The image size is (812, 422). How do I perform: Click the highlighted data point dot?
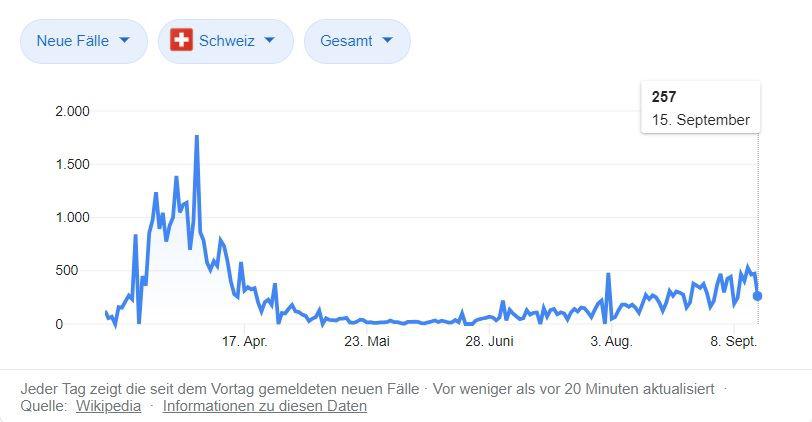(758, 296)
